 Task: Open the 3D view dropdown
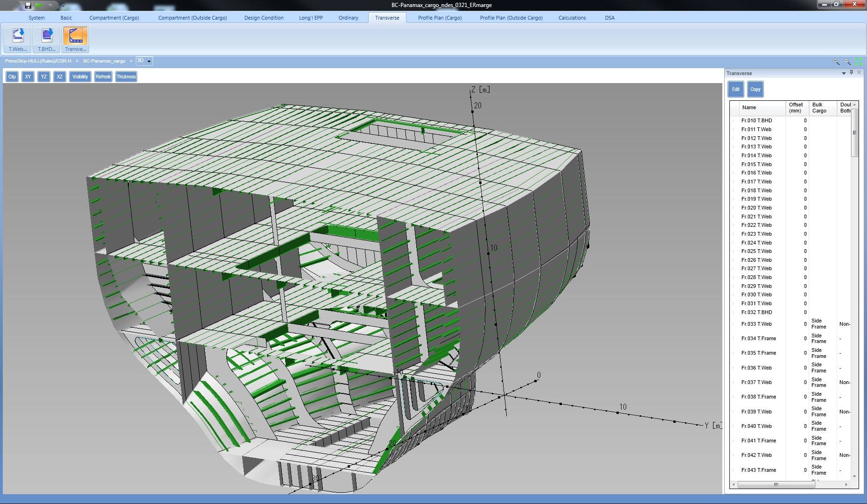click(x=149, y=61)
